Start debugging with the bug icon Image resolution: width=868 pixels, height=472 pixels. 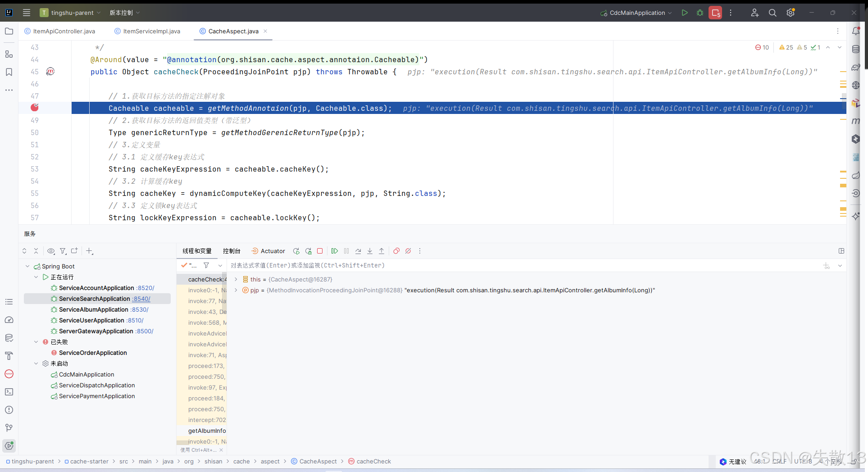[x=700, y=13]
